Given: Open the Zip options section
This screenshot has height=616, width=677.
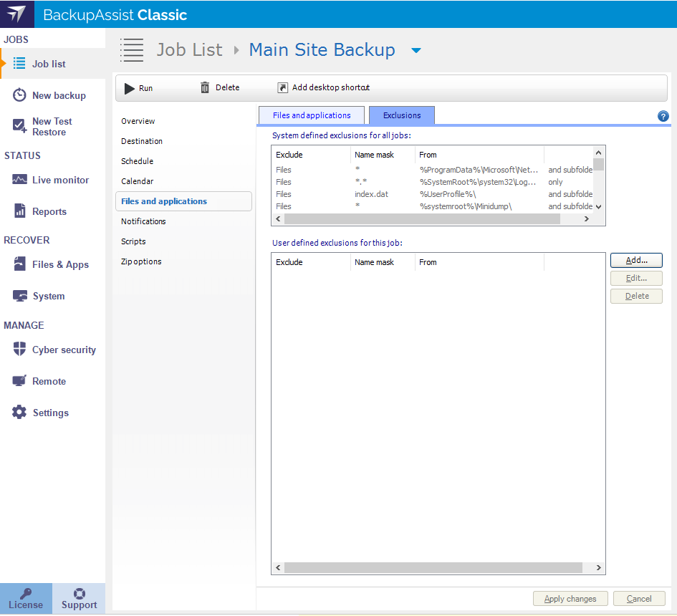Looking at the screenshot, I should coord(141,261).
